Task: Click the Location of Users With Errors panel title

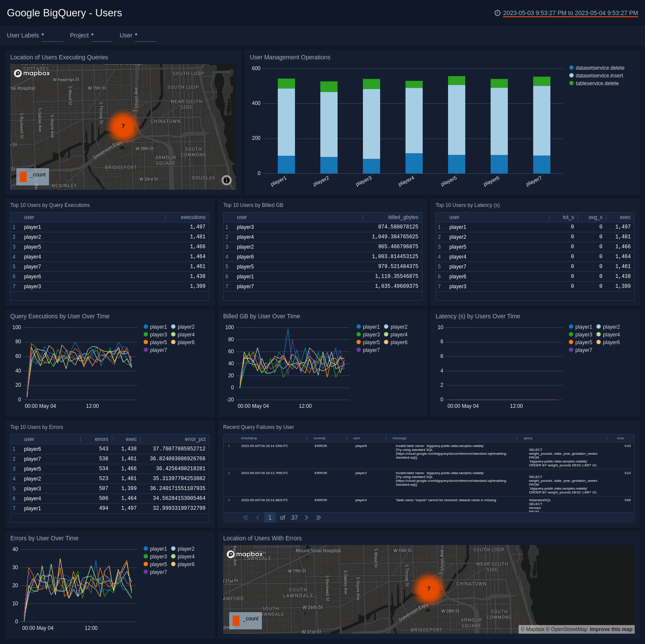Action: [262, 538]
